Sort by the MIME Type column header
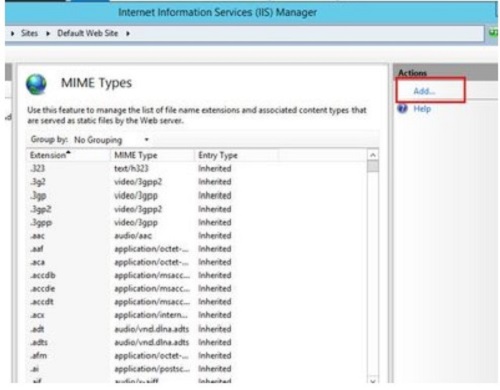 click(152, 155)
